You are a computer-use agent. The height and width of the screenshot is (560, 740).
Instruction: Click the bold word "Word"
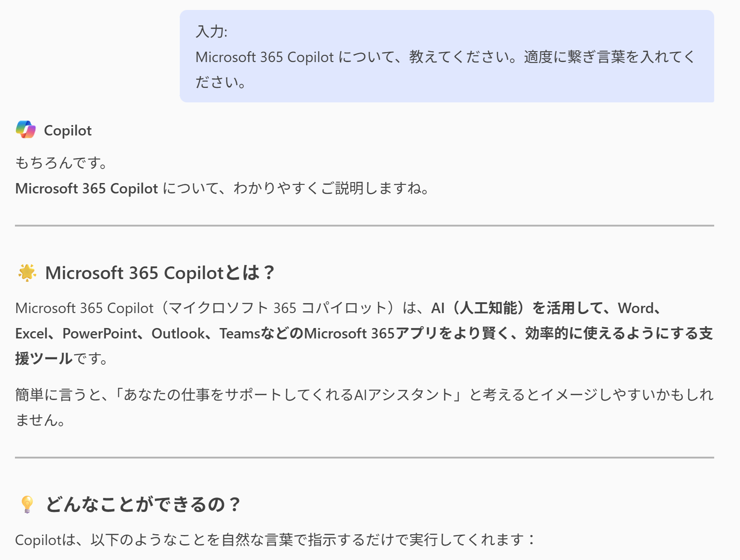coord(636,308)
